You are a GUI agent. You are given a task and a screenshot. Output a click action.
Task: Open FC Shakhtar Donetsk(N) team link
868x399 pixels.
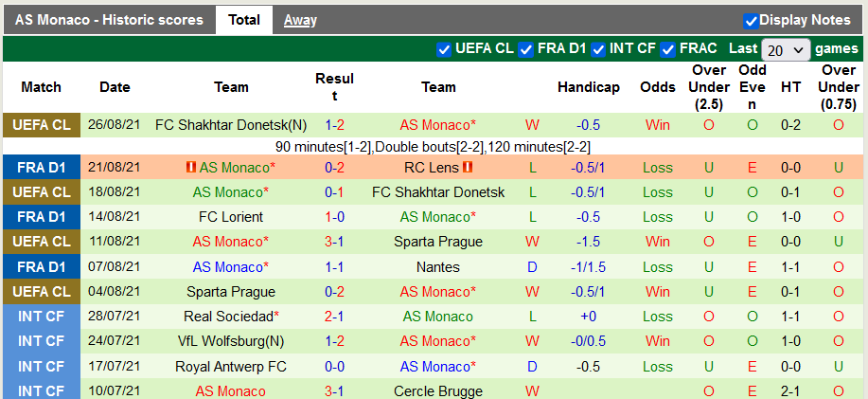click(231, 125)
